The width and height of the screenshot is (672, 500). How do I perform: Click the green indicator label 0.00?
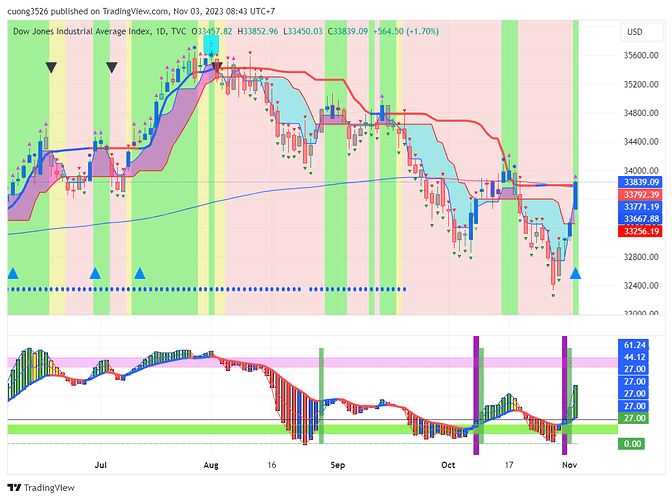pyautogui.click(x=632, y=443)
